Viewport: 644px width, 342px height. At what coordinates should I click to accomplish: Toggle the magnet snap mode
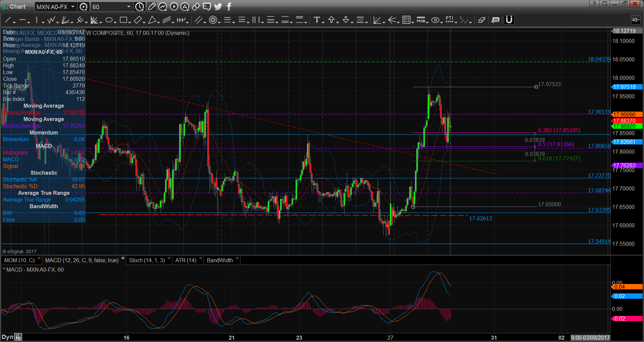pyautogui.click(x=509, y=20)
